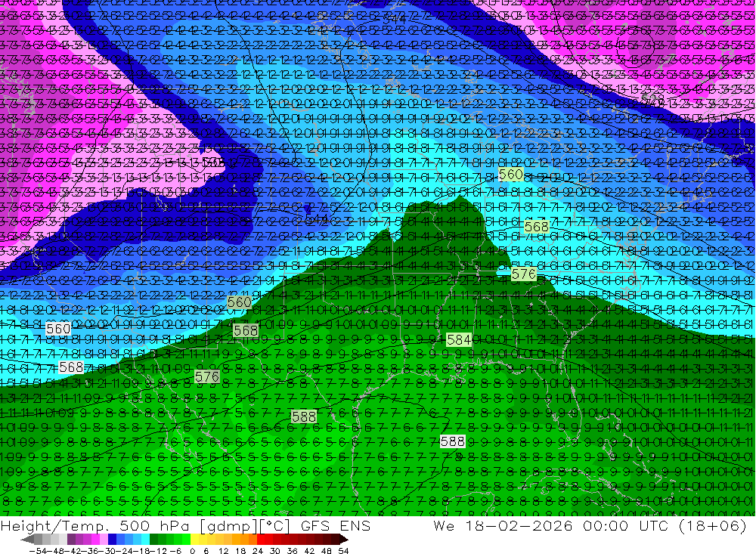Click the right dark arrow end of color scale
The width and height of the screenshot is (756, 554).
344,539
